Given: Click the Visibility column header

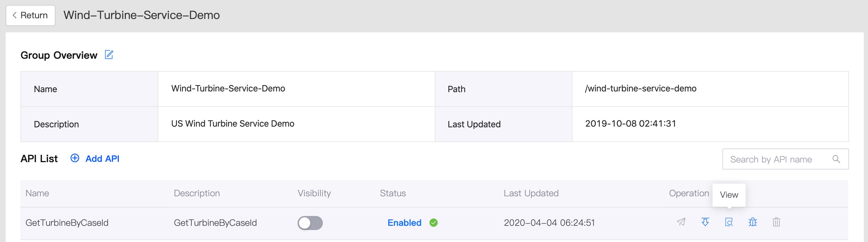Looking at the screenshot, I should coord(314,193).
